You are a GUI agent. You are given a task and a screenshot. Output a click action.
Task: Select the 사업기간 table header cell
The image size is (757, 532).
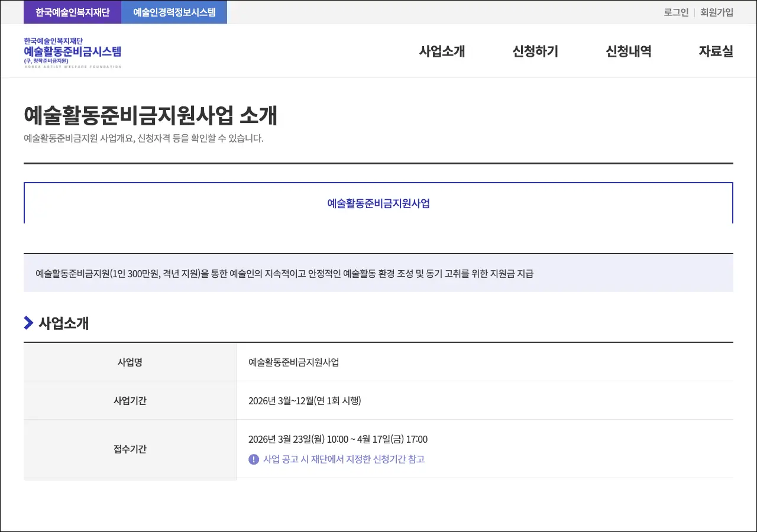pos(130,401)
